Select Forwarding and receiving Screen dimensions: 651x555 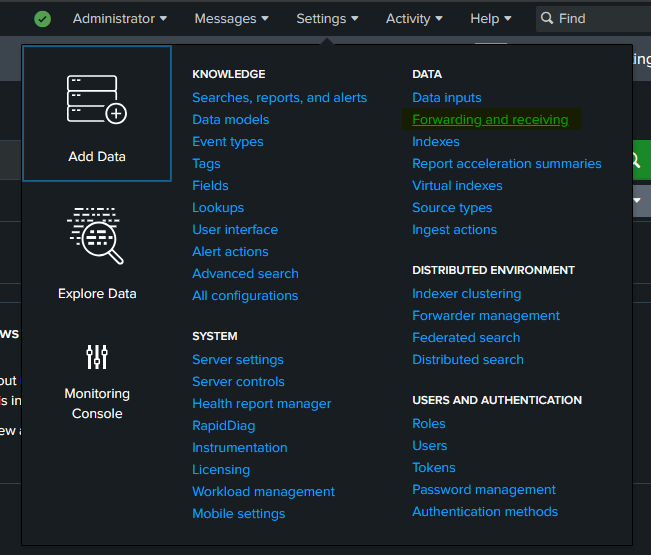click(x=490, y=120)
